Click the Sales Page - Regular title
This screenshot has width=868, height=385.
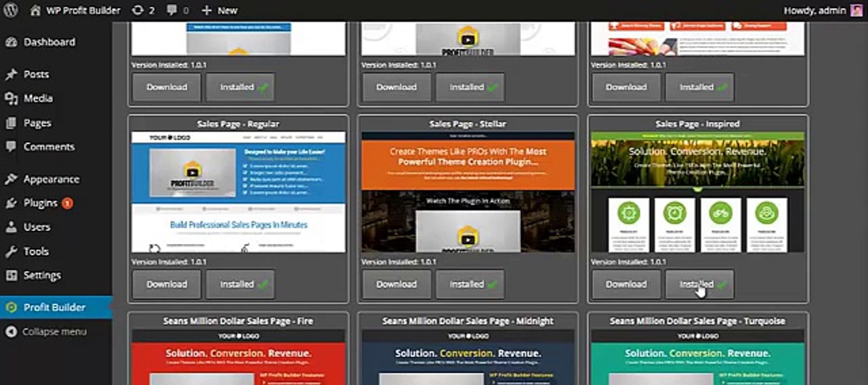[238, 124]
